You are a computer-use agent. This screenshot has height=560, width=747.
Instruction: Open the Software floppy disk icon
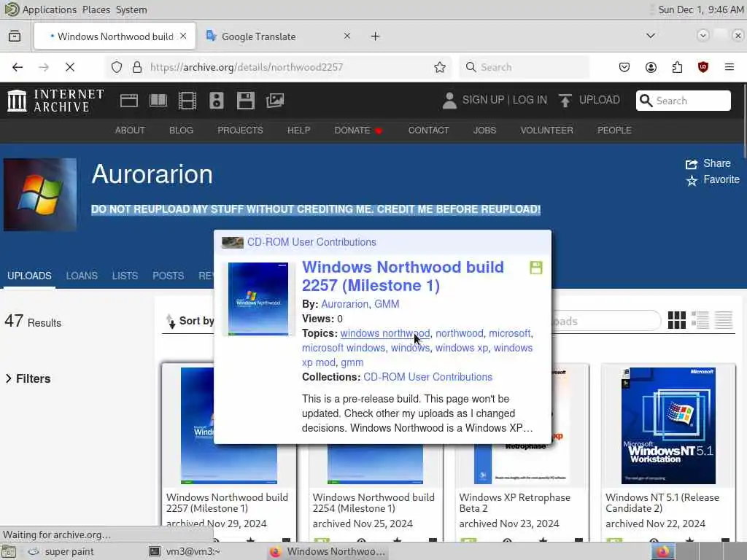coord(246,101)
